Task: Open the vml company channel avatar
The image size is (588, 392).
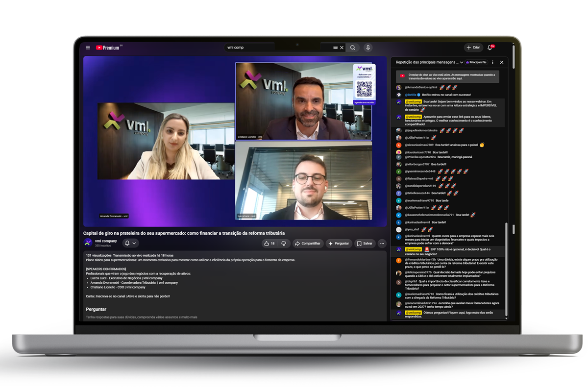Action: pos(88,243)
